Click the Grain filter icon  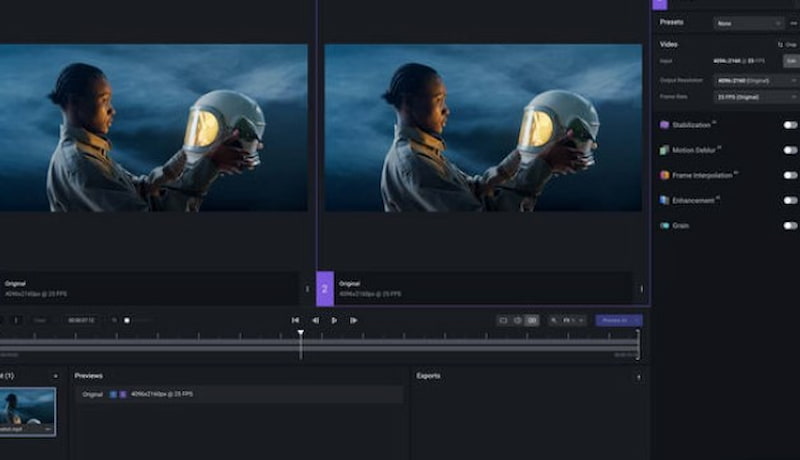click(x=664, y=225)
